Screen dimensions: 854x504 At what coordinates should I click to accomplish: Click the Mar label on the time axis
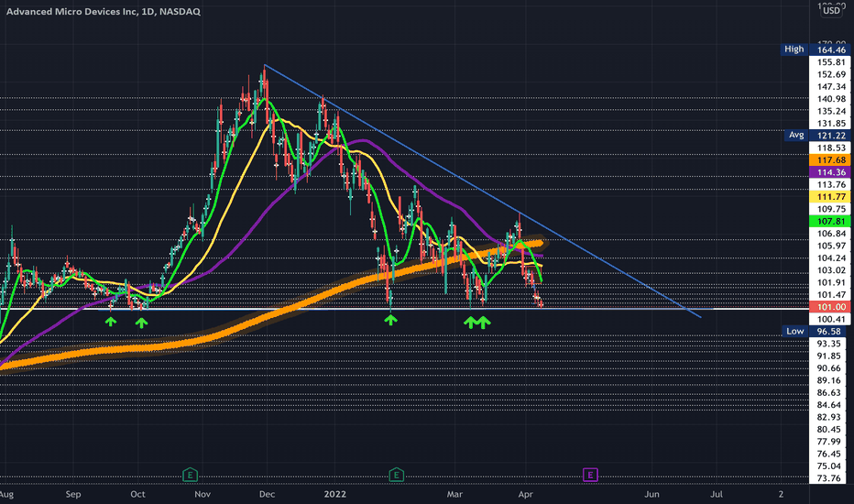pos(454,494)
